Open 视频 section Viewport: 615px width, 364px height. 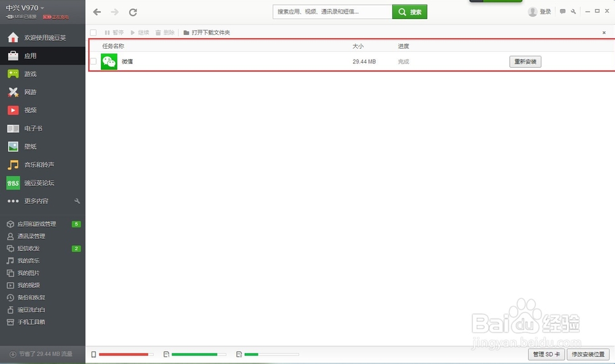pos(43,110)
